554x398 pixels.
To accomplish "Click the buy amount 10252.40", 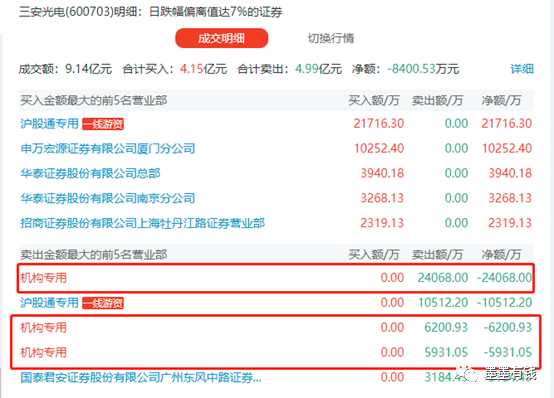I will [379, 148].
